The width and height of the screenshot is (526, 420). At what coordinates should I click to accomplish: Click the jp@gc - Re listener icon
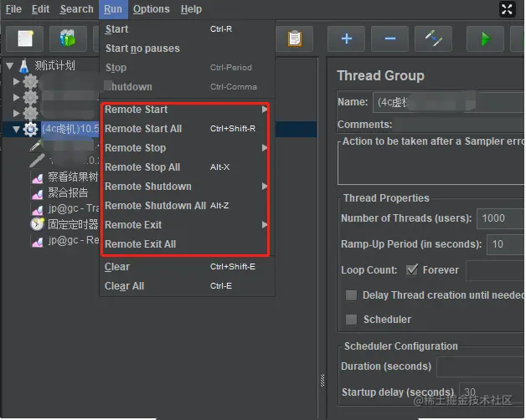pyautogui.click(x=37, y=241)
